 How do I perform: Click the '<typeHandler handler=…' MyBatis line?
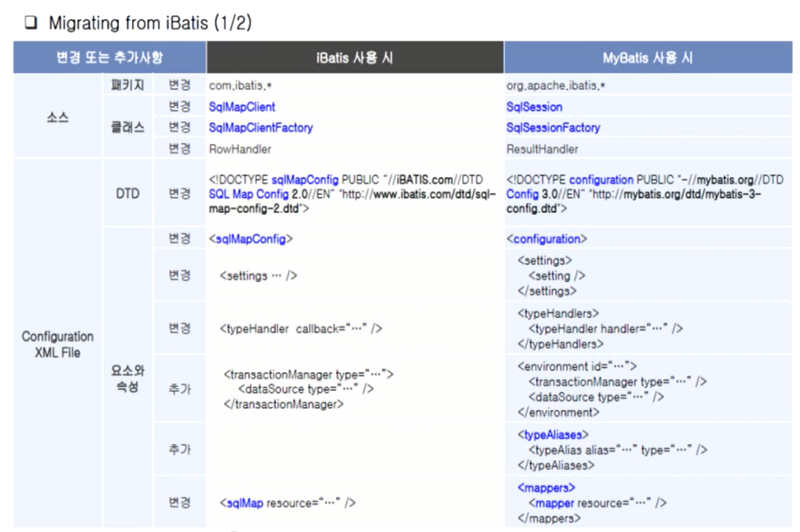606,329
